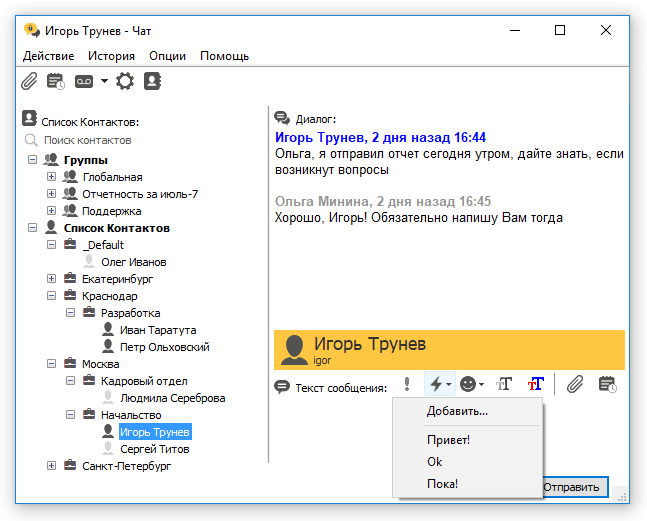Select contact Петр Ольховский
This screenshot has width=647, height=521.
click(x=165, y=347)
